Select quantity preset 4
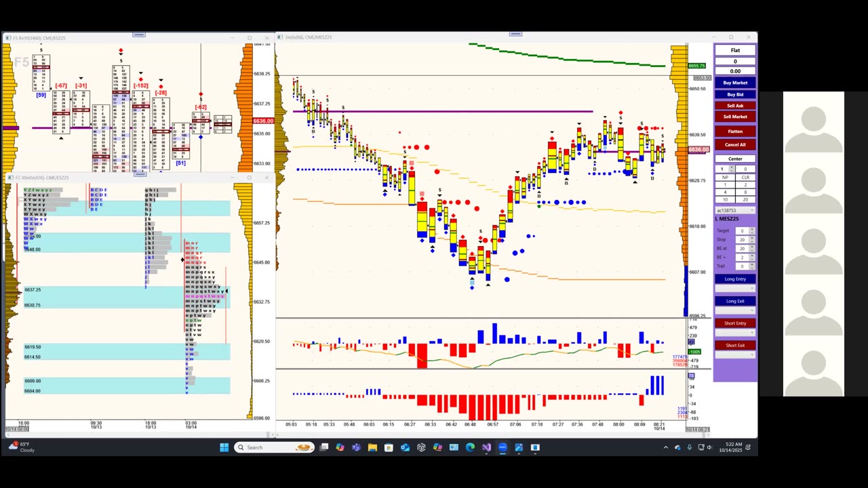This screenshot has height=488, width=868. click(725, 192)
